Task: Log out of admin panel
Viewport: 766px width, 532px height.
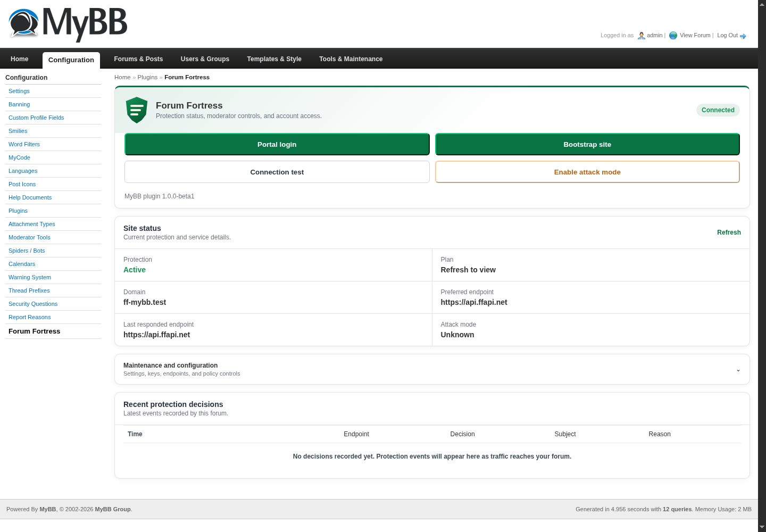Action: (x=727, y=36)
